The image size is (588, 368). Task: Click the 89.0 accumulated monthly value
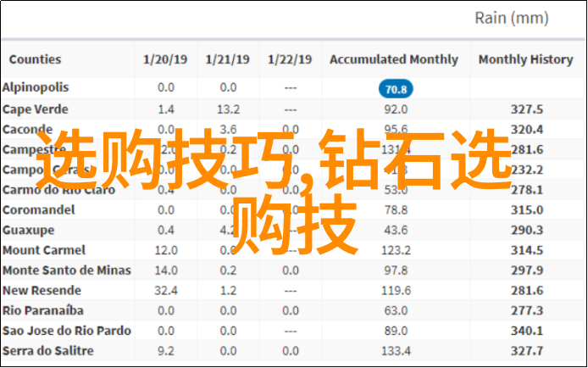click(396, 331)
